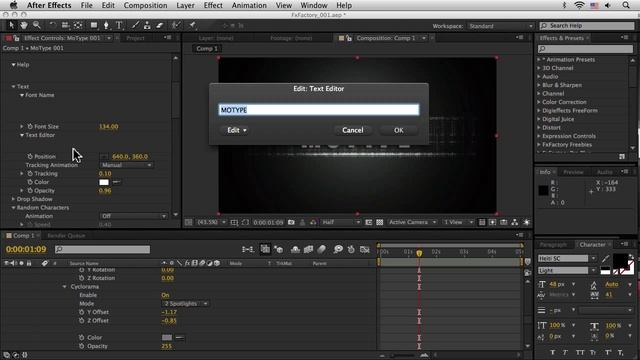Open the 1 View layout dropdown
This screenshot has height=360, width=640.
pyautogui.click(x=458, y=222)
